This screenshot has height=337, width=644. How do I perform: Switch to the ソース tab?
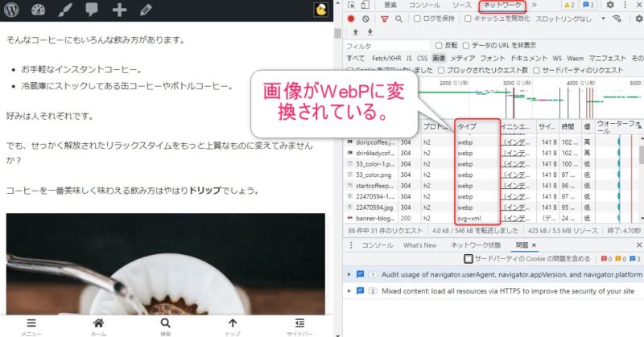point(461,5)
